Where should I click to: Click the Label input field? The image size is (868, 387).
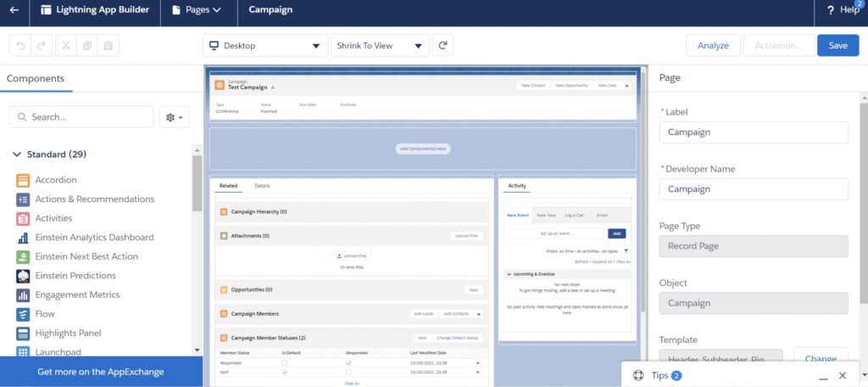coord(754,132)
